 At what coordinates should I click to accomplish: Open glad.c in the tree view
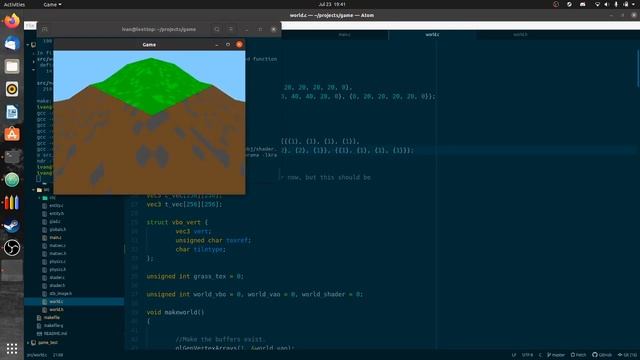[55, 222]
